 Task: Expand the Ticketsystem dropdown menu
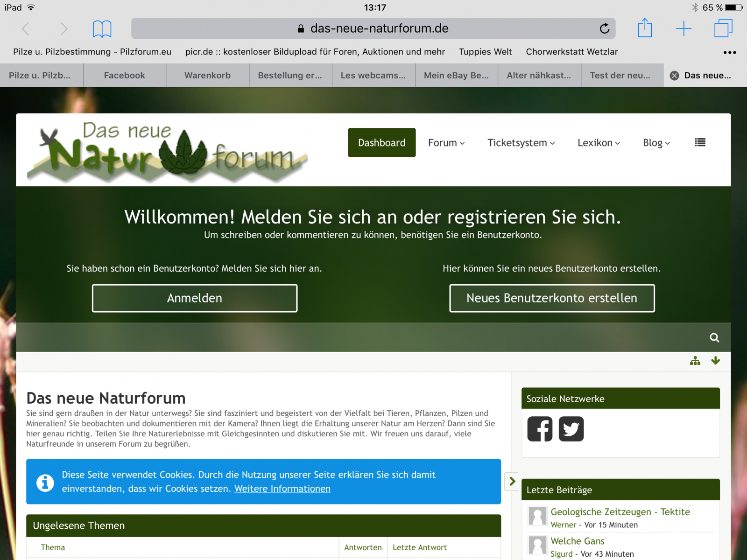point(521,143)
